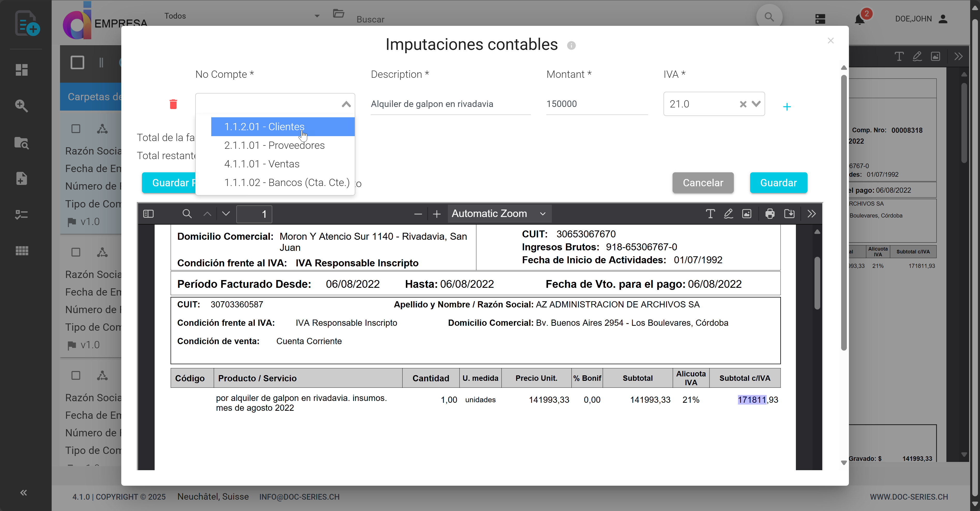Select 4.1.1.01 - Ventas from the account list
The height and width of the screenshot is (511, 980).
(262, 164)
